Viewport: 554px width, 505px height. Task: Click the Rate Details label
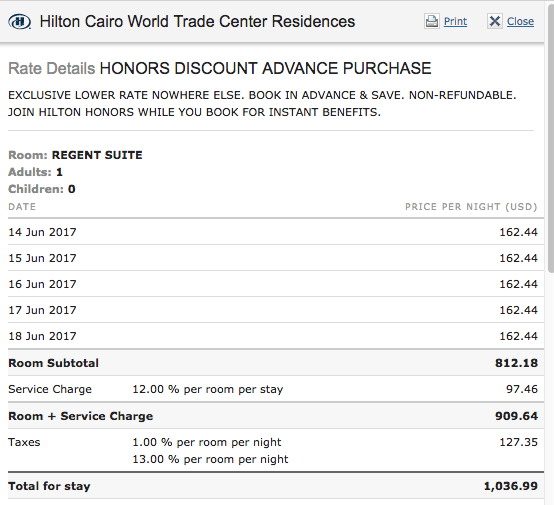point(52,68)
